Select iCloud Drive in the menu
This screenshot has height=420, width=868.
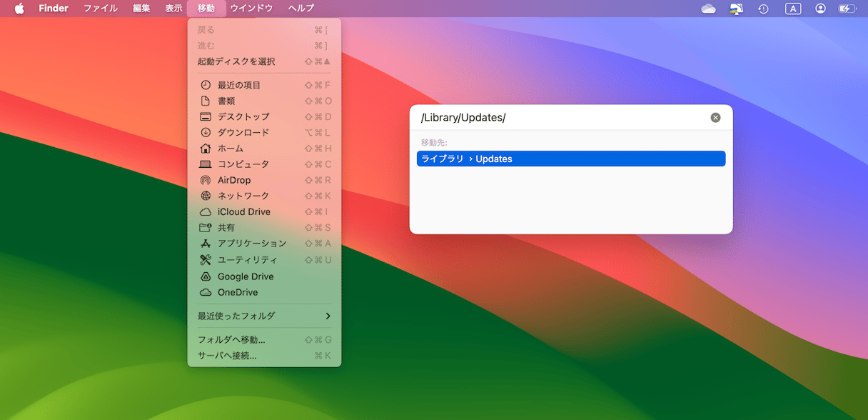pyautogui.click(x=244, y=211)
